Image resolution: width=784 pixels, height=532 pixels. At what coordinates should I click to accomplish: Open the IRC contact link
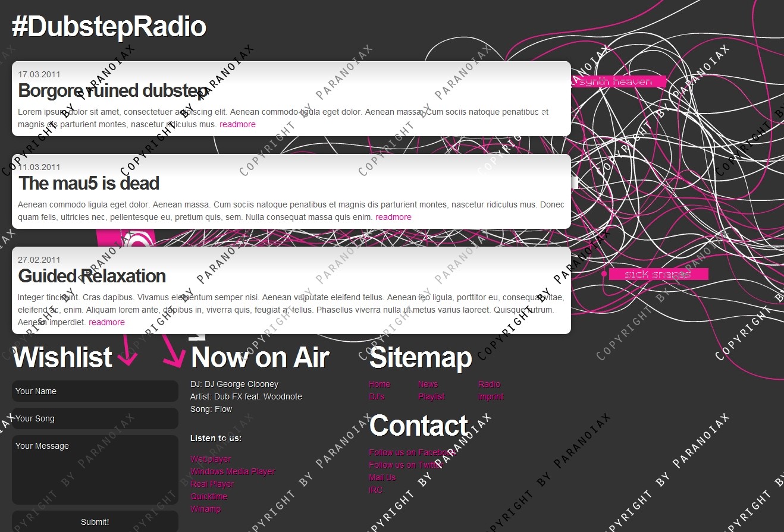click(x=375, y=490)
